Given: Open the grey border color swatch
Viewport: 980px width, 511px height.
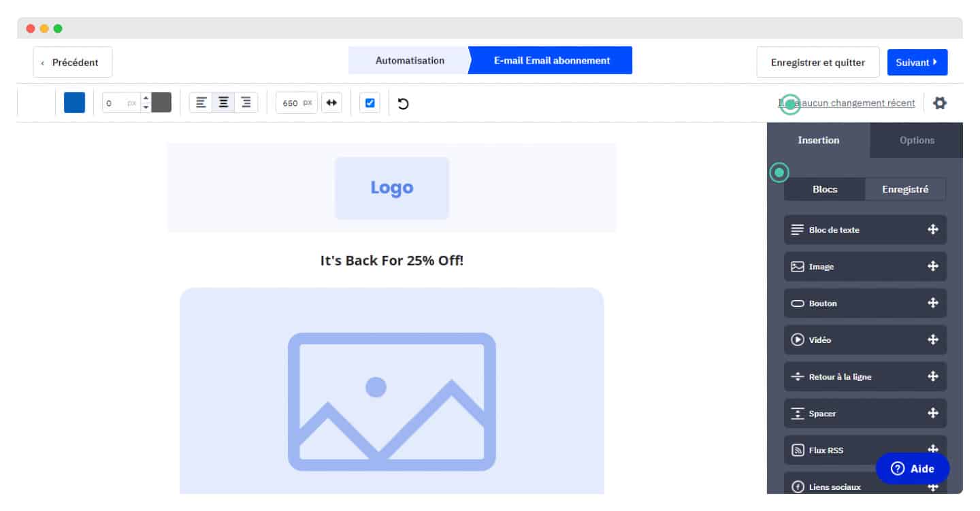Looking at the screenshot, I should [x=161, y=103].
